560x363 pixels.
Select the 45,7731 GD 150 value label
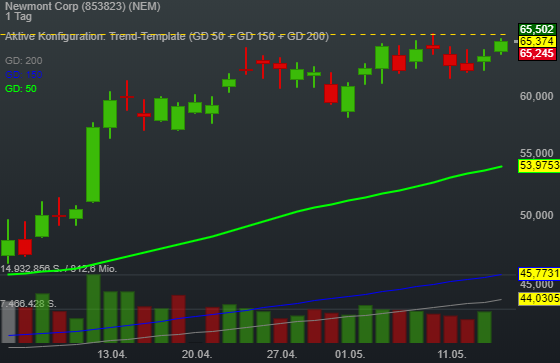pos(539,274)
